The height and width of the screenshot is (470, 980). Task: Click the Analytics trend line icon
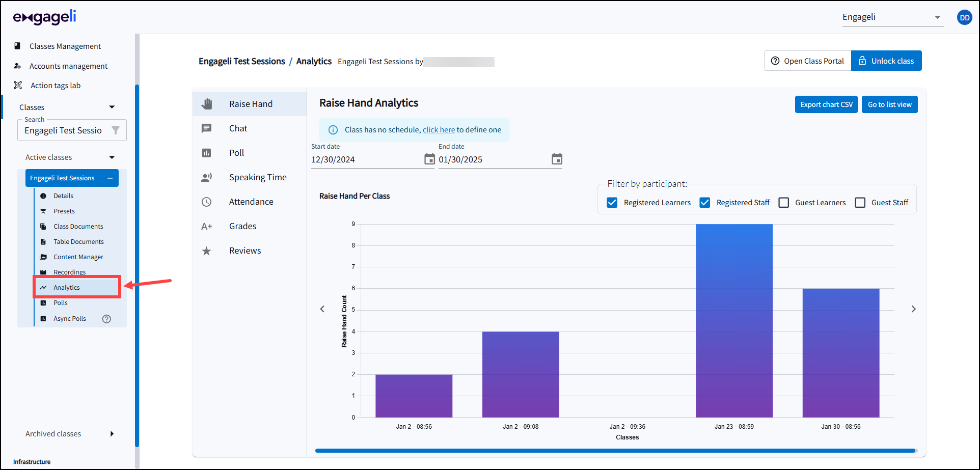tap(43, 288)
